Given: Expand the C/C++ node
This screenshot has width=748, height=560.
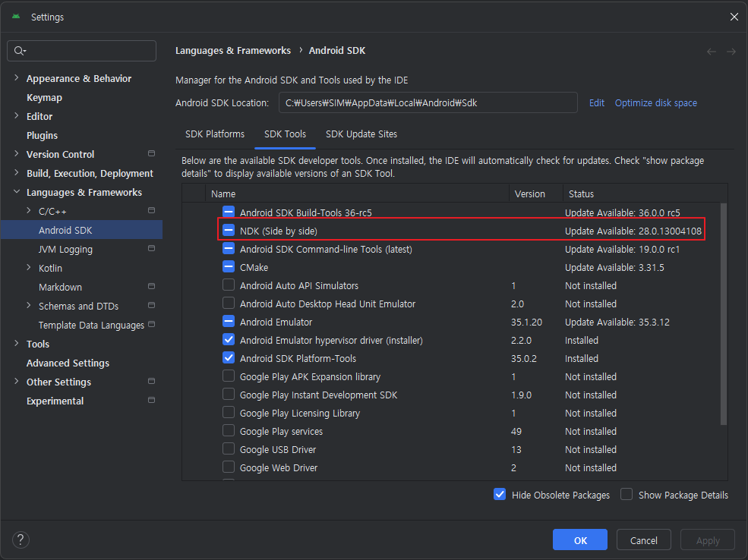Looking at the screenshot, I should (x=29, y=210).
